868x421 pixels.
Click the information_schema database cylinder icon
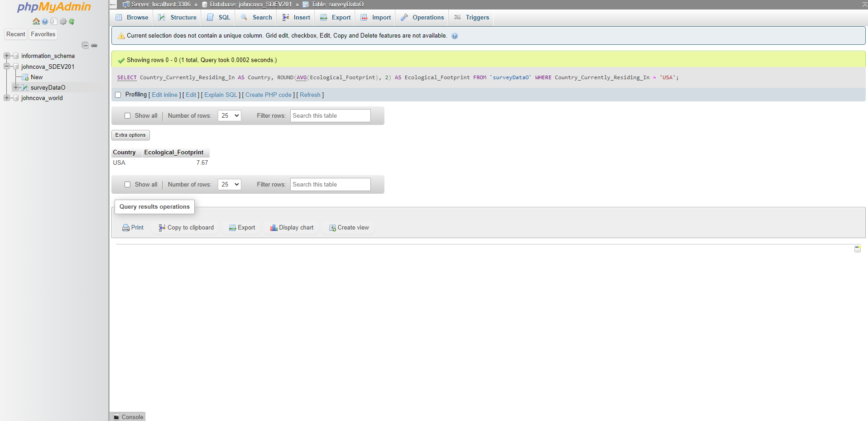pyautogui.click(x=16, y=56)
